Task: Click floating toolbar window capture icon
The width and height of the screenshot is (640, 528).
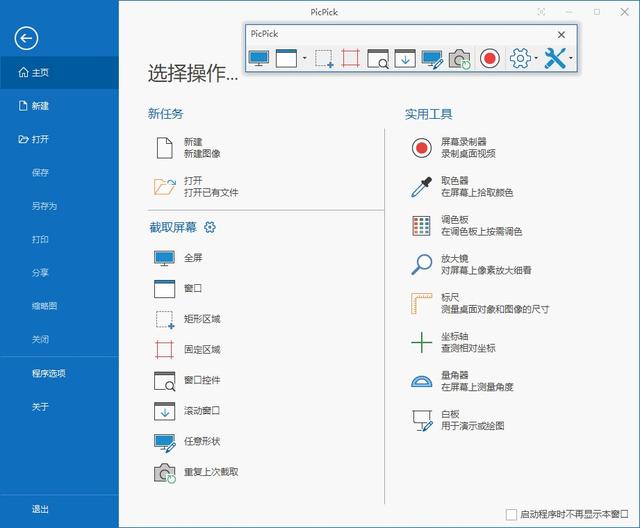Action: click(x=287, y=58)
